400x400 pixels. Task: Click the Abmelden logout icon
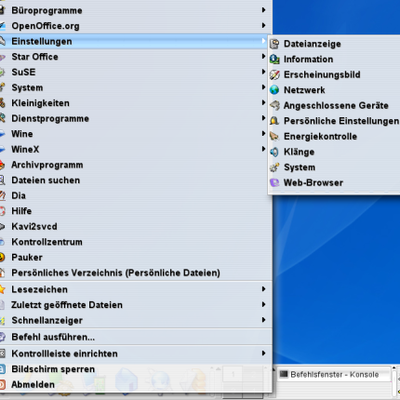2,385
